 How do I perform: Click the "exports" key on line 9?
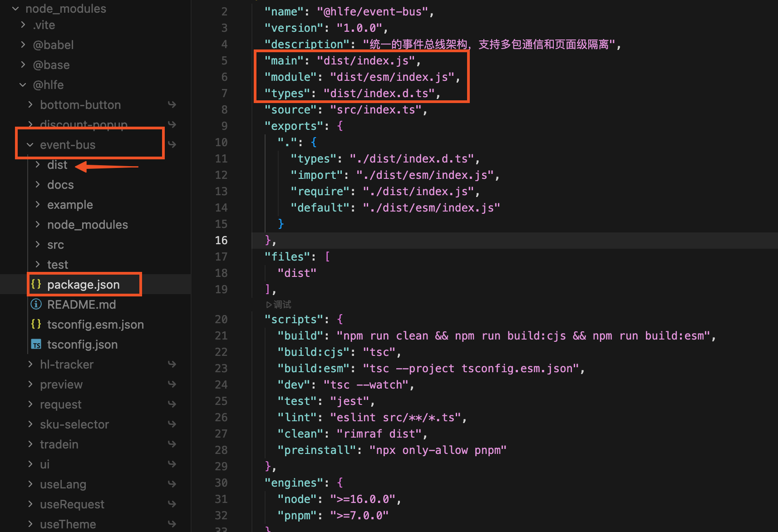click(294, 126)
